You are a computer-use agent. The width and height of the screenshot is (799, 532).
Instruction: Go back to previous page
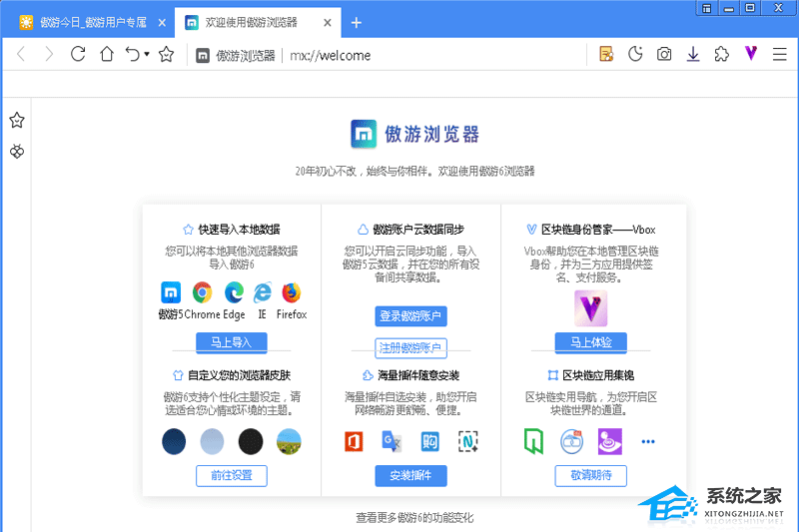[x=21, y=54]
